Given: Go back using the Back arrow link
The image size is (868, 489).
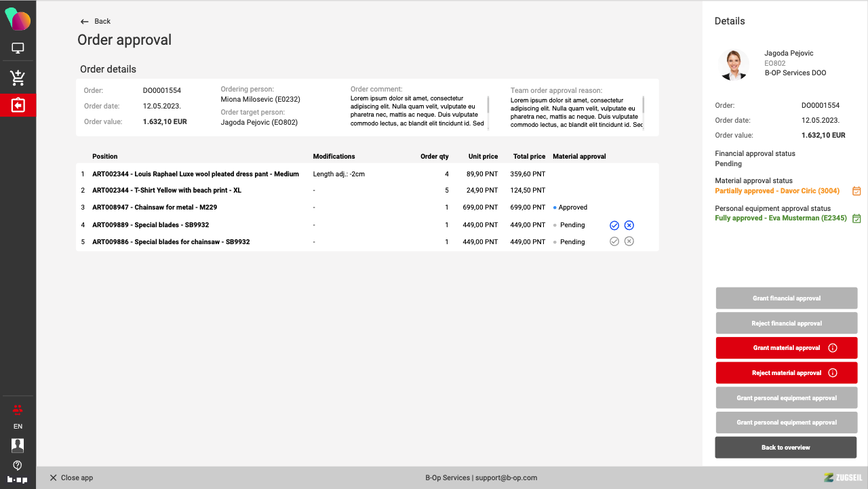Looking at the screenshot, I should point(95,22).
